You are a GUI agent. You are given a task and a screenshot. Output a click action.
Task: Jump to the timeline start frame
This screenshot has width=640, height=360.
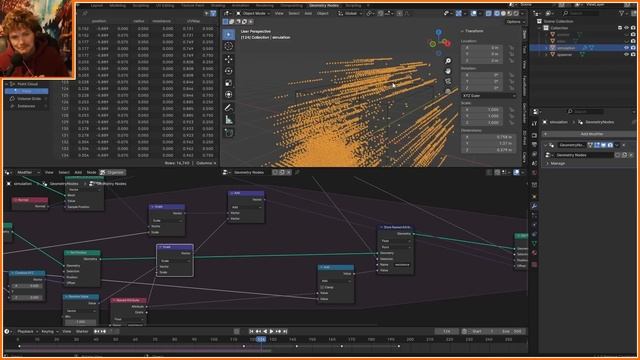click(251, 331)
